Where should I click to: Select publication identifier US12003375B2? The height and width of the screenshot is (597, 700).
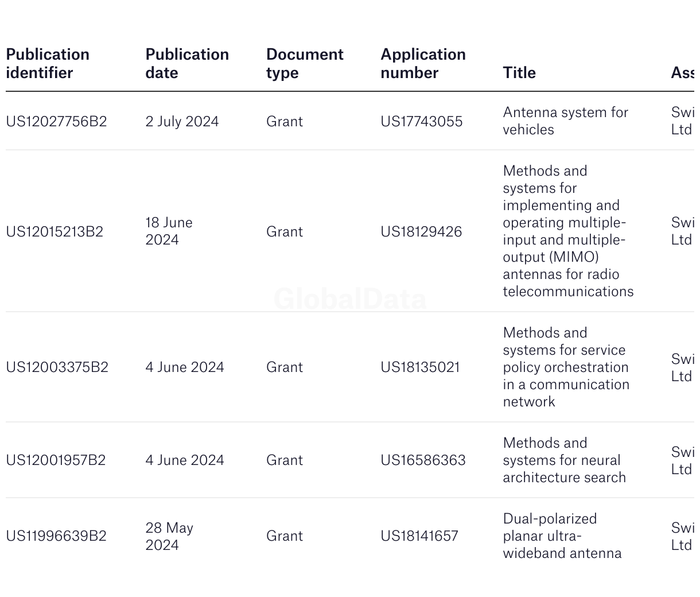pyautogui.click(x=57, y=367)
